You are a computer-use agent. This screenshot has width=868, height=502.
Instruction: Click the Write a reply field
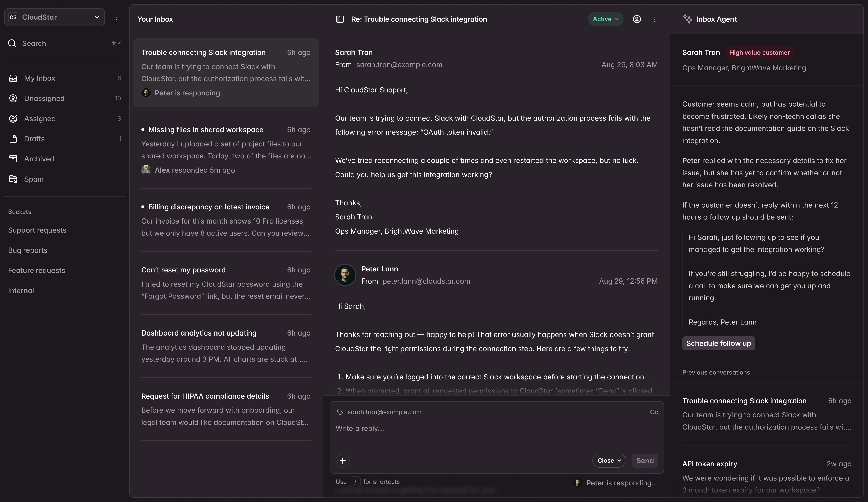tap(448, 428)
